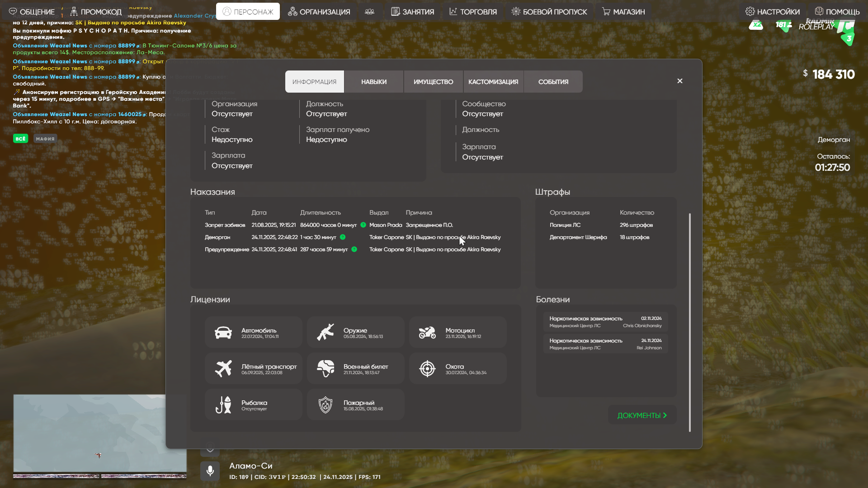The image size is (868, 488).
Task: Click the Military ticket helmet icon
Action: click(x=325, y=369)
